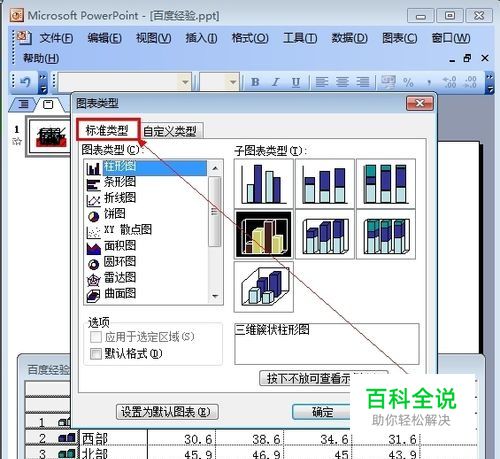Click 设置为默认图表 button
500x459 pixels.
click(167, 412)
